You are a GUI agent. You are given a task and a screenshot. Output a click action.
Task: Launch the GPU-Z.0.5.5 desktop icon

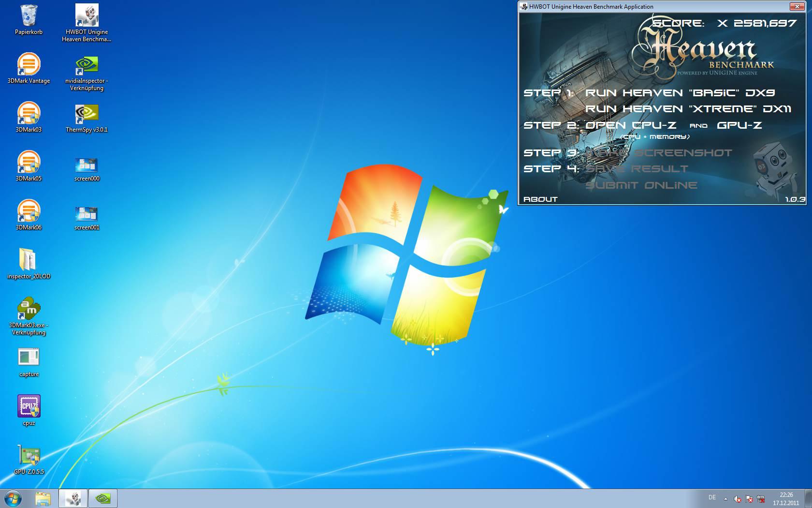pos(29,460)
